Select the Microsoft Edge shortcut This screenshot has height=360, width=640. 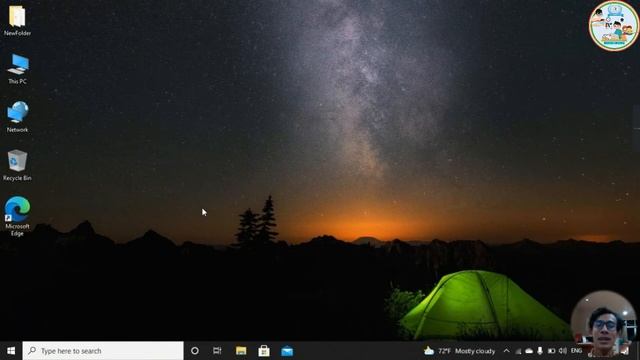tap(17, 216)
